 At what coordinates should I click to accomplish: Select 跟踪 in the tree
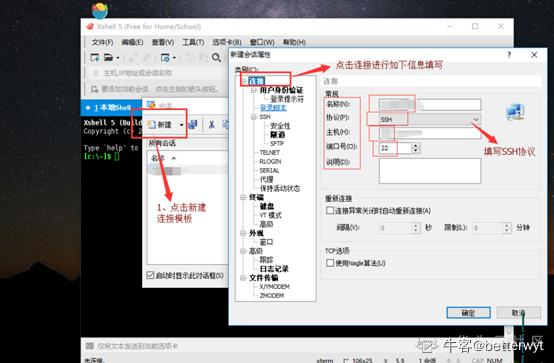(267, 260)
